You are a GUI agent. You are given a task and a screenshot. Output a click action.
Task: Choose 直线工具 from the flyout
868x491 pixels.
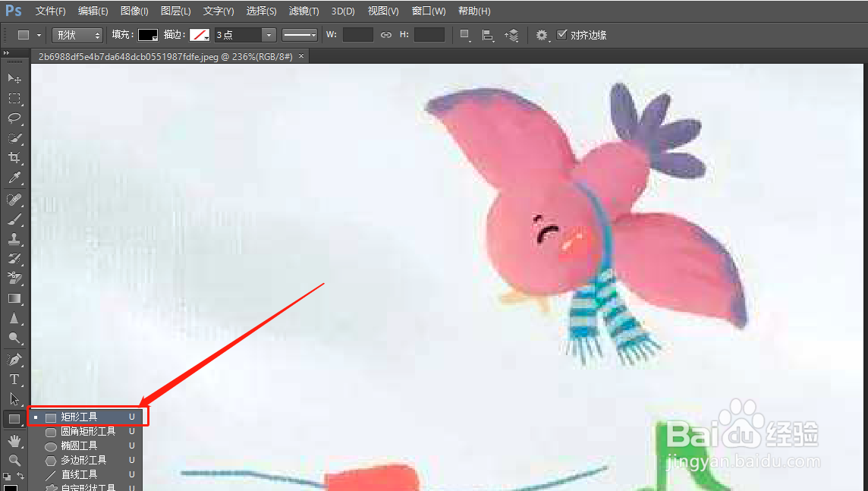pos(86,474)
